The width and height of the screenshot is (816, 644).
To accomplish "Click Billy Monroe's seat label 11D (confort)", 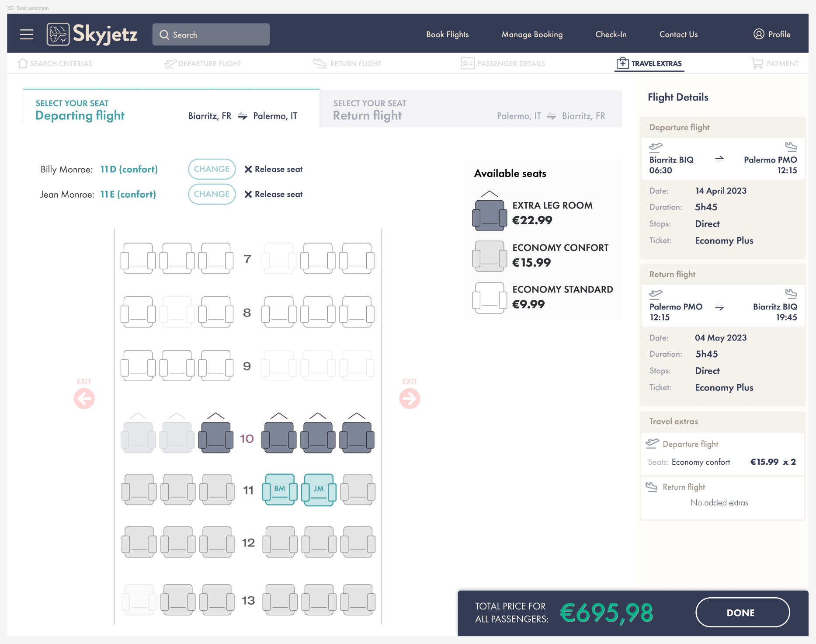I will (129, 169).
